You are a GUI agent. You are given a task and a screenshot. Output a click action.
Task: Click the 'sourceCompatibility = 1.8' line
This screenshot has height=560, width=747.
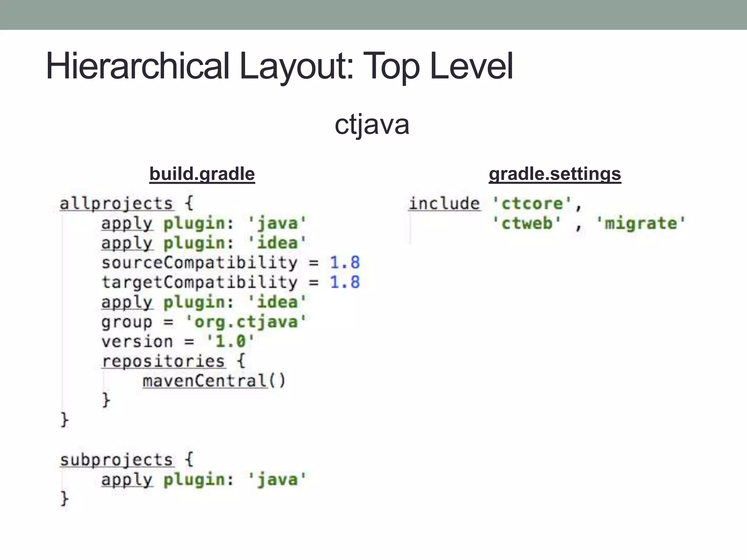pyautogui.click(x=231, y=262)
